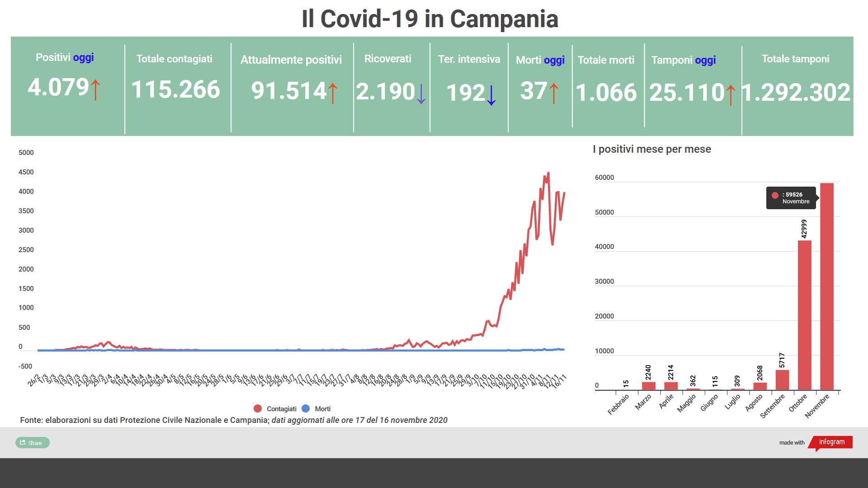Select the Aprile bar with 2214
The width and height of the screenshot is (868, 488).
pos(671,386)
